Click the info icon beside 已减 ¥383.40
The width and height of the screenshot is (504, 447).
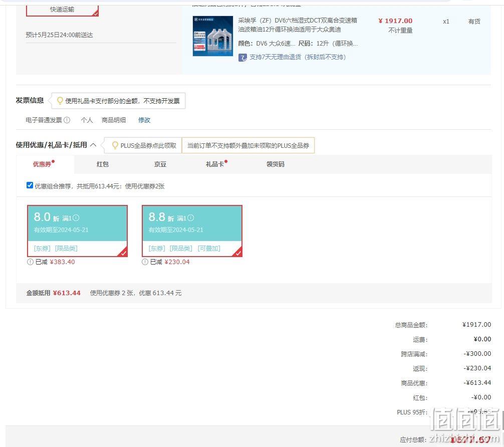(x=30, y=262)
